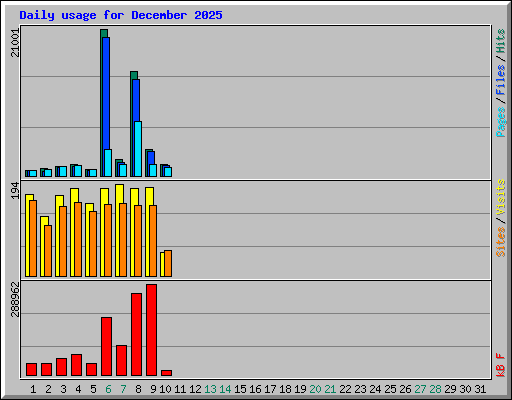Click the green weekend day 6 label
The image size is (512, 400).
click(x=108, y=389)
